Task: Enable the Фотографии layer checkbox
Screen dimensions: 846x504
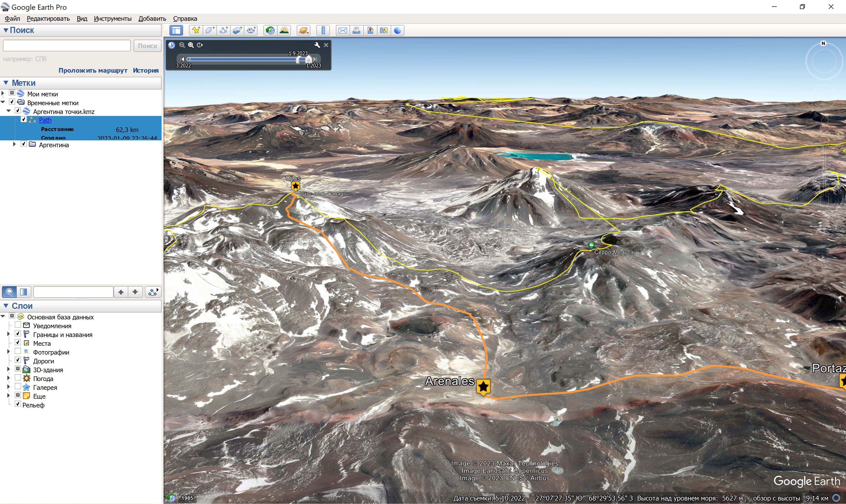Action: coord(18,351)
